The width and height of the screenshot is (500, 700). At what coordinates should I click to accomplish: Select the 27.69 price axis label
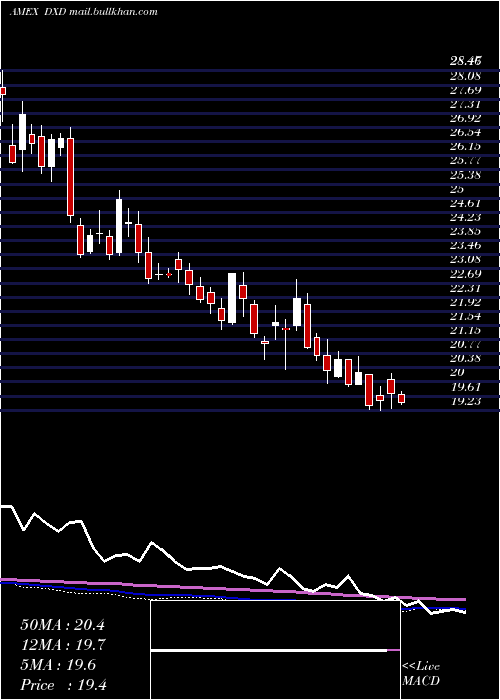click(x=465, y=90)
